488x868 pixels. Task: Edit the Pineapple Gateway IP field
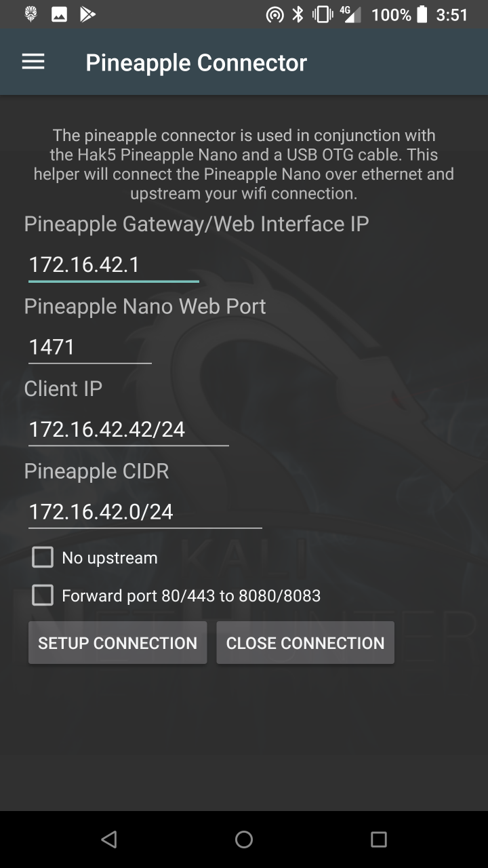pos(113,264)
